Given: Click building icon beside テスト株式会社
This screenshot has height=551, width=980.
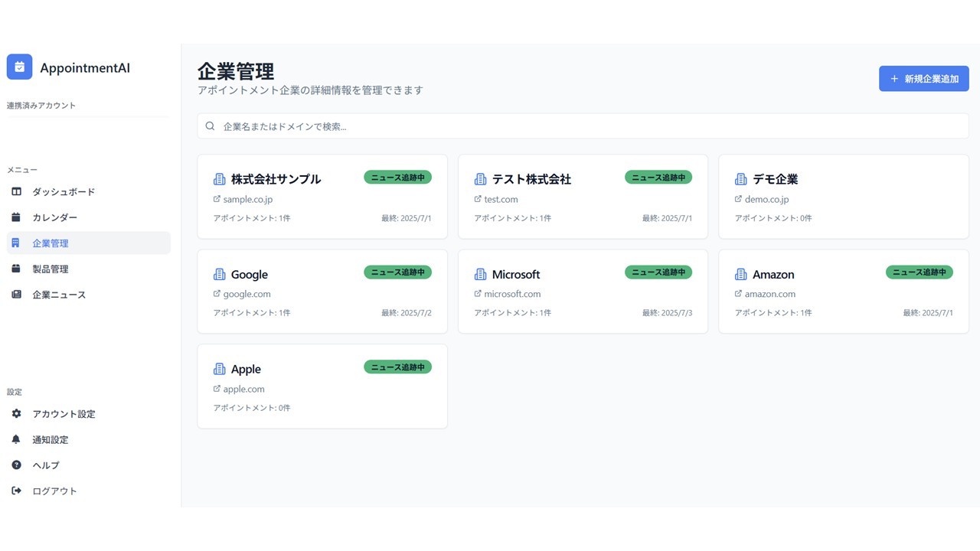Looking at the screenshot, I should click(480, 179).
